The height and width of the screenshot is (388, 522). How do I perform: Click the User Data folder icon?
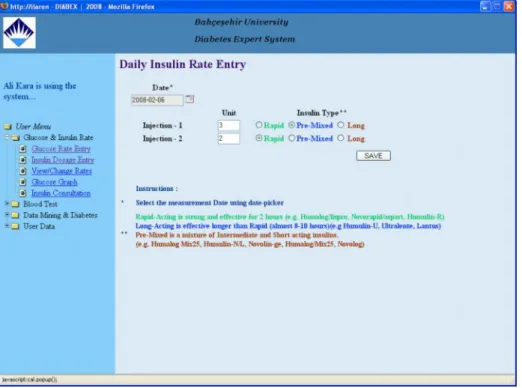click(15, 226)
